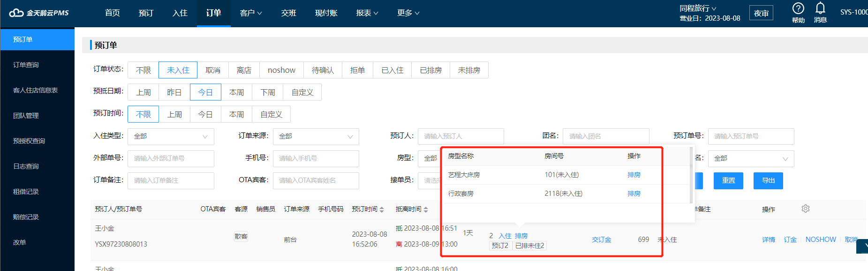This screenshot has width=868, height=271.
Task: Click the 金天鹅云PMS logo
Action: [x=39, y=13]
